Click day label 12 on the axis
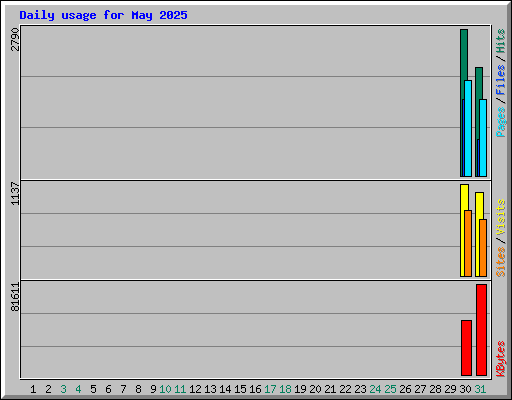Viewport: 512px width, 400px height. tap(195, 389)
